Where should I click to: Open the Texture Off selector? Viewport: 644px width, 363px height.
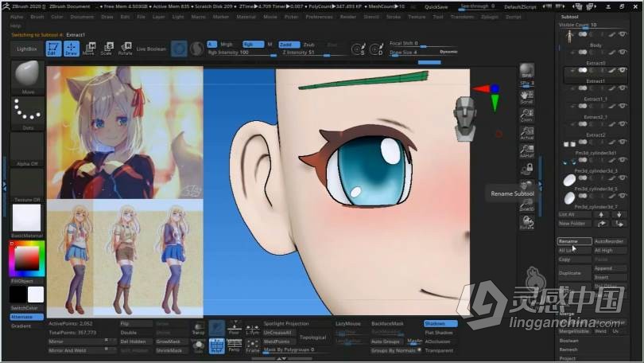tap(28, 185)
